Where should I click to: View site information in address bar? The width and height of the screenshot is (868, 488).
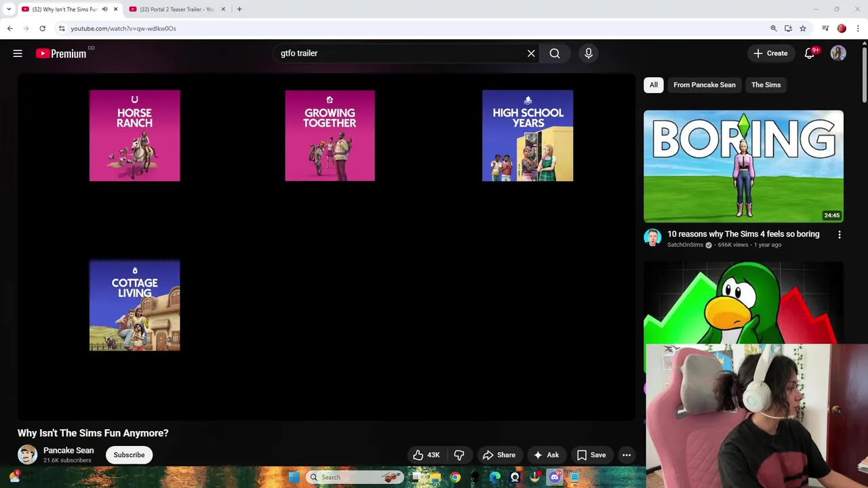coord(62,28)
